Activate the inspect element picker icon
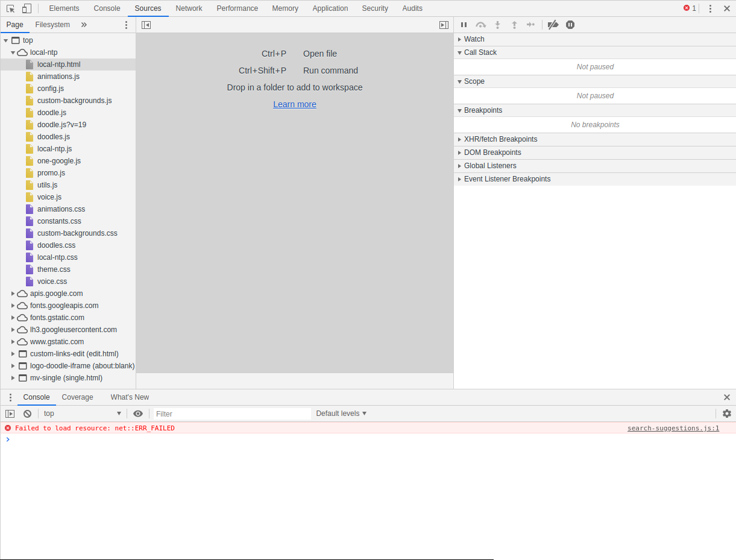 10,8
